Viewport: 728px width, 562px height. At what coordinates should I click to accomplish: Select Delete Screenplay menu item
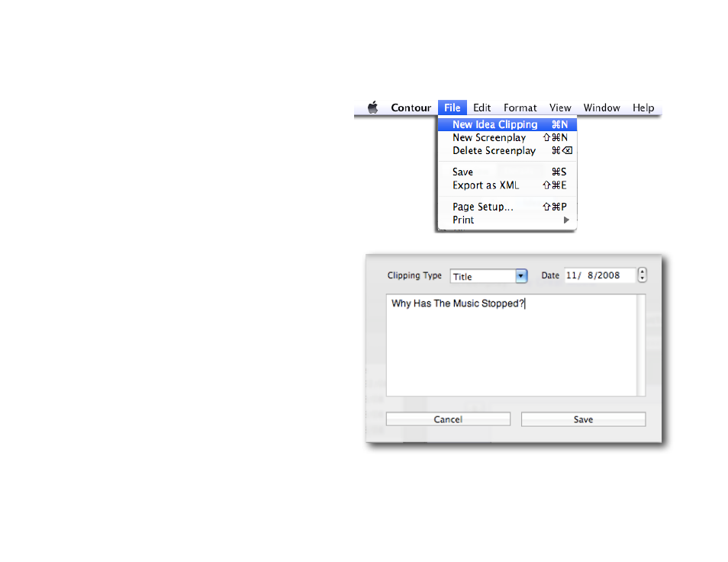point(507,150)
